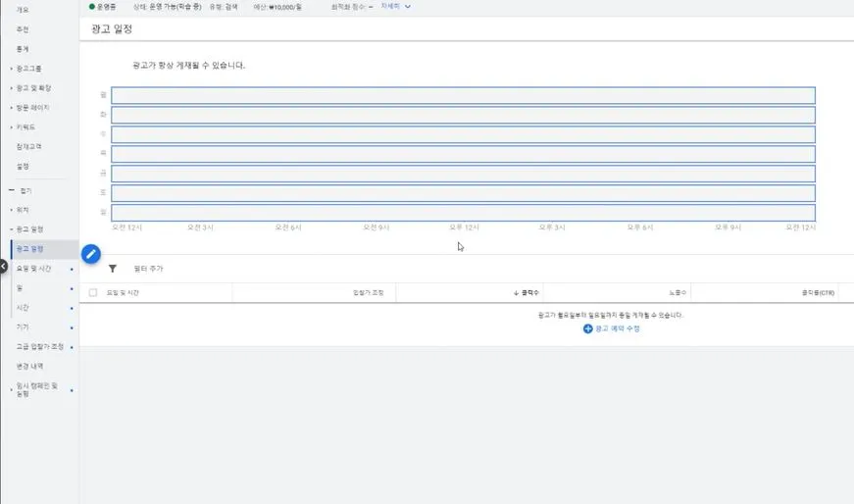854x504 pixels.
Task: Click the 오후 12시 axis label
Action: point(464,227)
